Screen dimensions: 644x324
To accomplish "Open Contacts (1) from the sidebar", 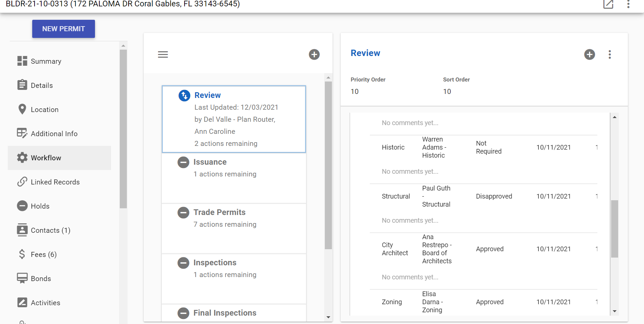I will (50, 230).
